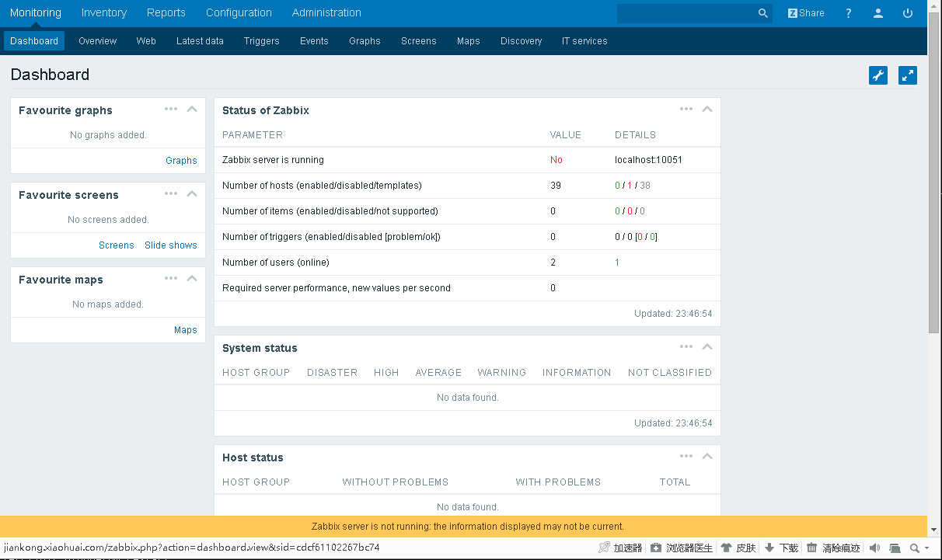
Task: Follow the Screens link in Favourite screens
Action: (117, 245)
